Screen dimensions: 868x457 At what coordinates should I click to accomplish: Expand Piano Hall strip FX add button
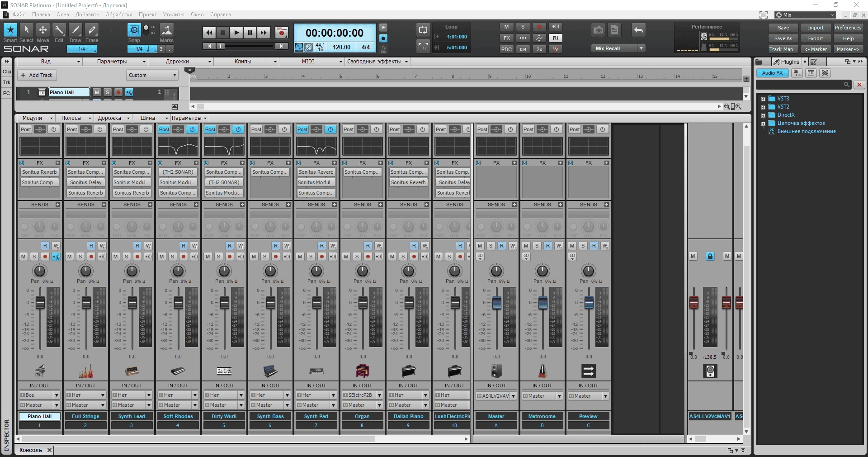click(58, 163)
